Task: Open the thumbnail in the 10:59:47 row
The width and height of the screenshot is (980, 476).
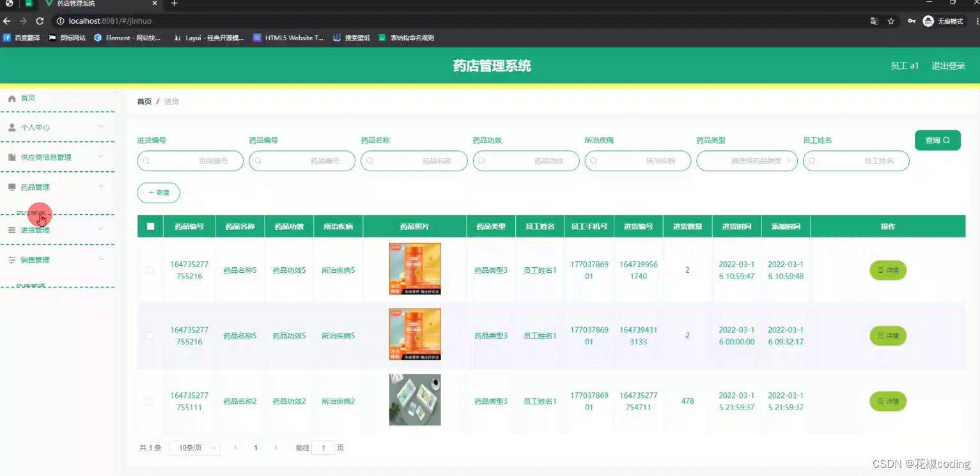Action: (415, 269)
